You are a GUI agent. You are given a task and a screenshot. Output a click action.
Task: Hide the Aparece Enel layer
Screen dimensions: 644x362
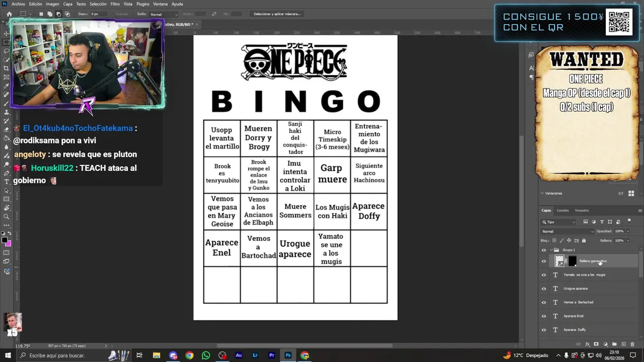coord(543,316)
